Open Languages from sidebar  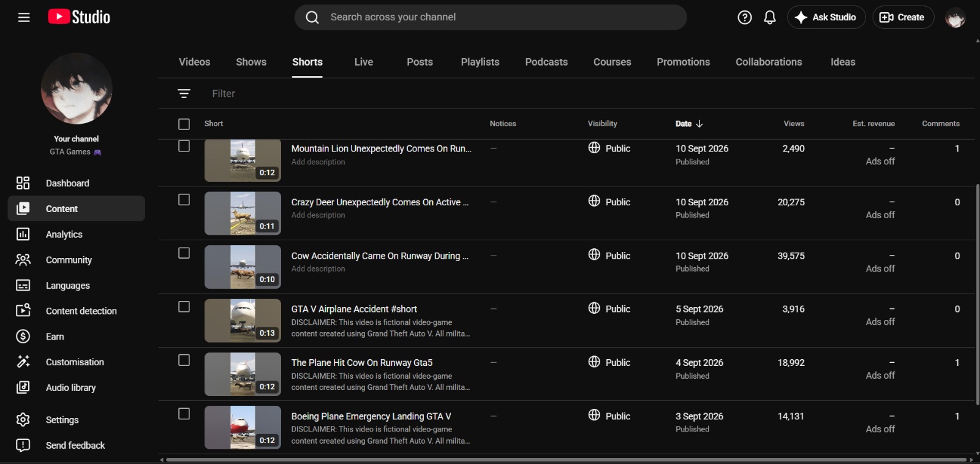77,285
